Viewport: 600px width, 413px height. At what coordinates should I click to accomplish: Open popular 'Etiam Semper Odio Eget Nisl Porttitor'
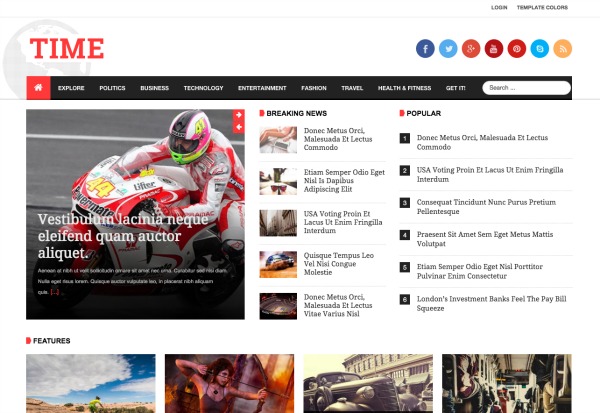pos(479,271)
